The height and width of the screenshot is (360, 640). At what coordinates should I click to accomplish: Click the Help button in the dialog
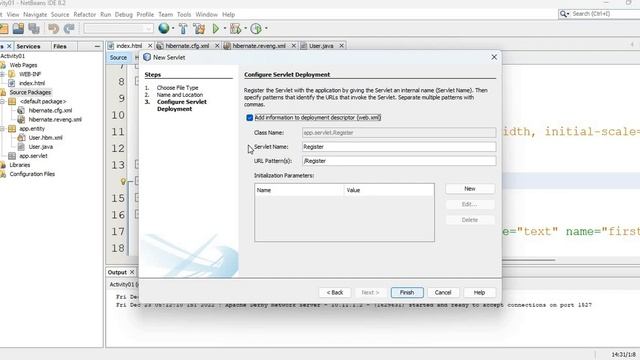[479, 293]
